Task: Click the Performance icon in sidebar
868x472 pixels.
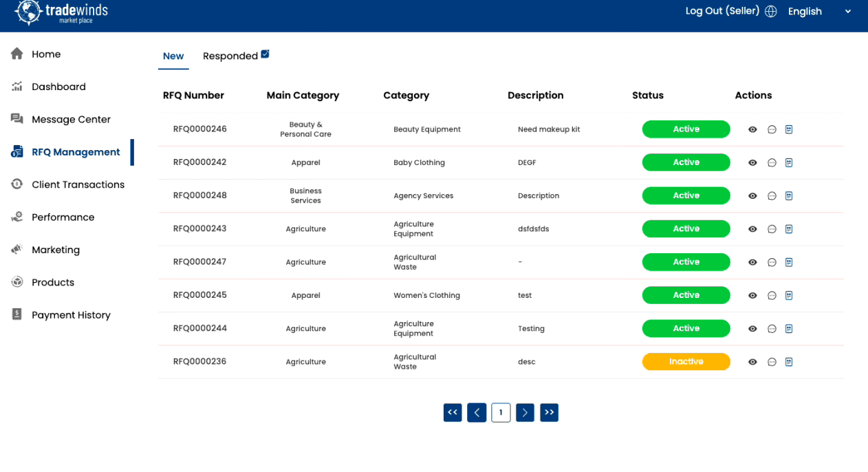Action: point(17,217)
